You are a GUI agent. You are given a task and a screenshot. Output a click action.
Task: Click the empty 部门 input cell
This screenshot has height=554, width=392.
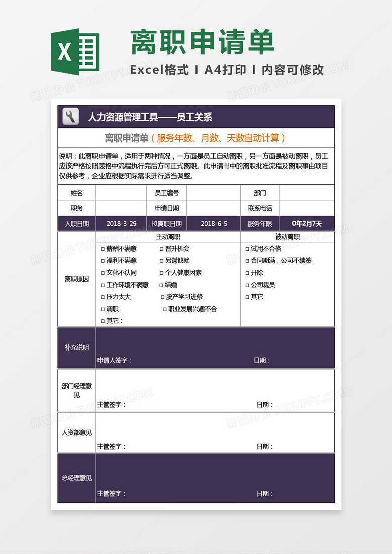coord(307,193)
